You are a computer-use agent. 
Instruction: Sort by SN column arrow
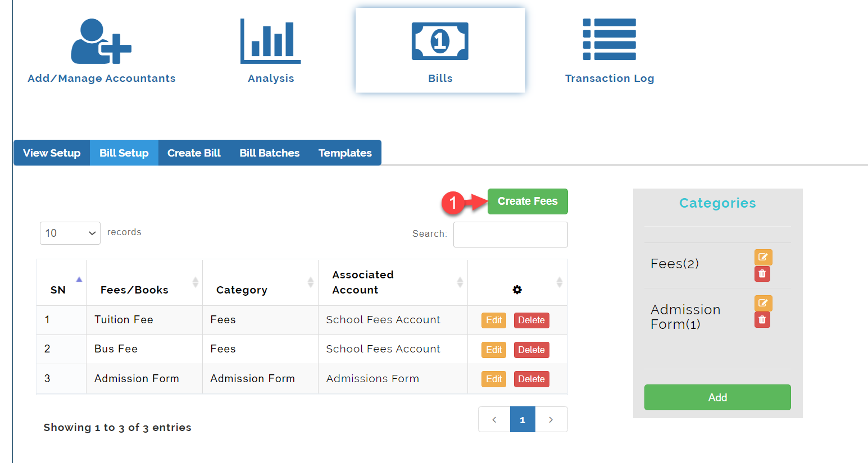pos(79,279)
